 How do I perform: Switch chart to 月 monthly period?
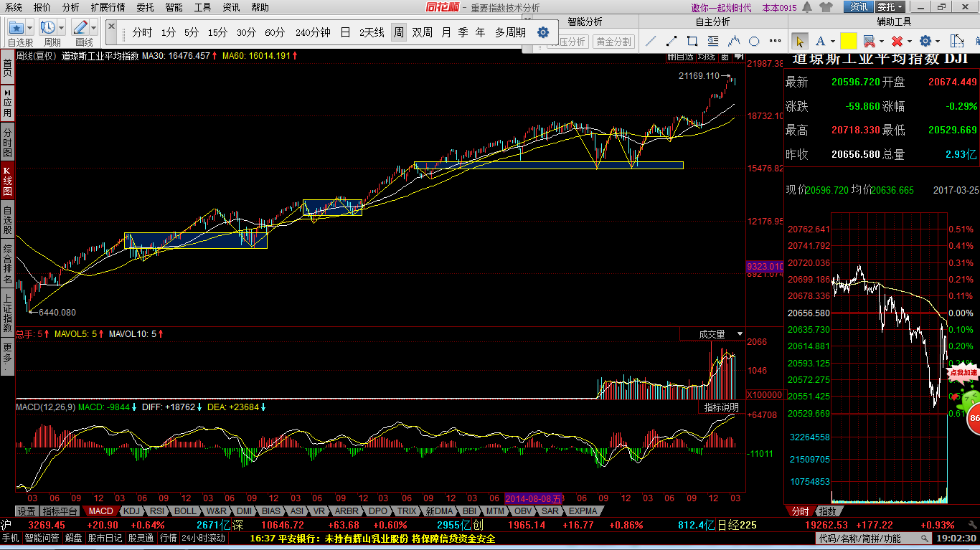446,33
